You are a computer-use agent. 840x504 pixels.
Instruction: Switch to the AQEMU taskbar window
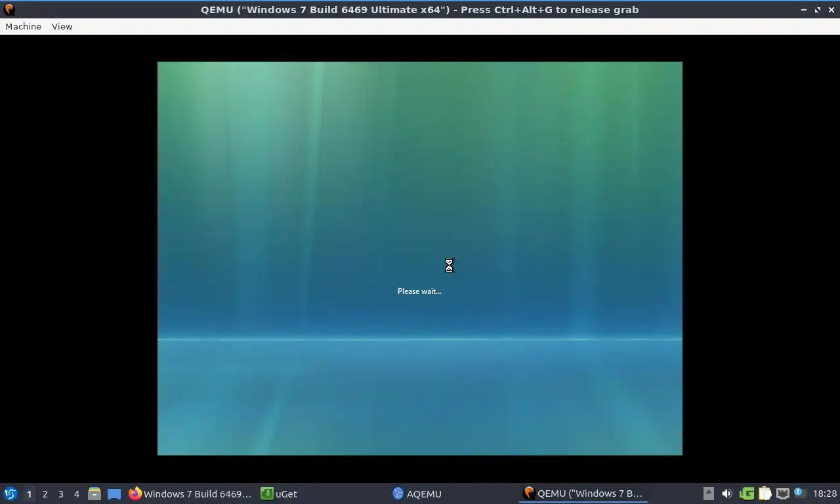pyautogui.click(x=417, y=493)
